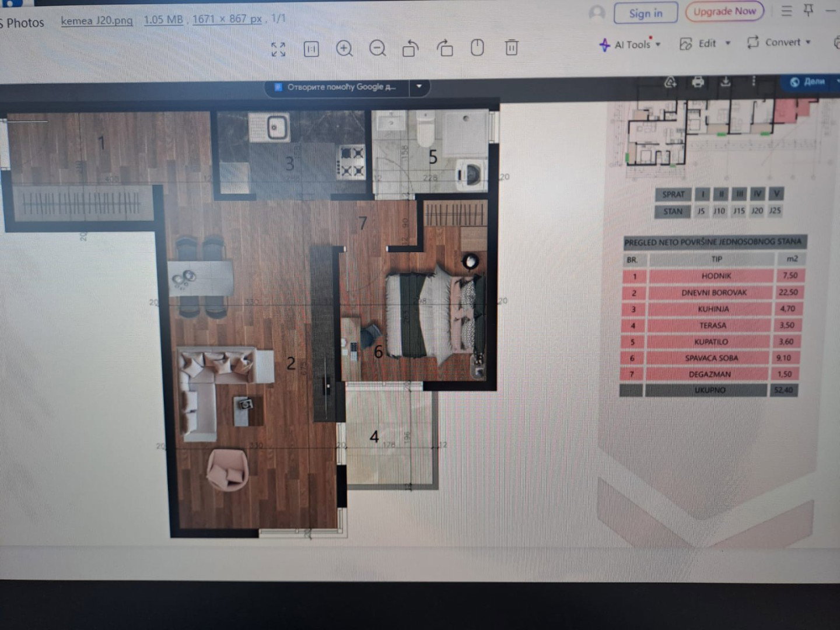The width and height of the screenshot is (840, 630).
Task: Rotate the image left
Action: click(411, 48)
